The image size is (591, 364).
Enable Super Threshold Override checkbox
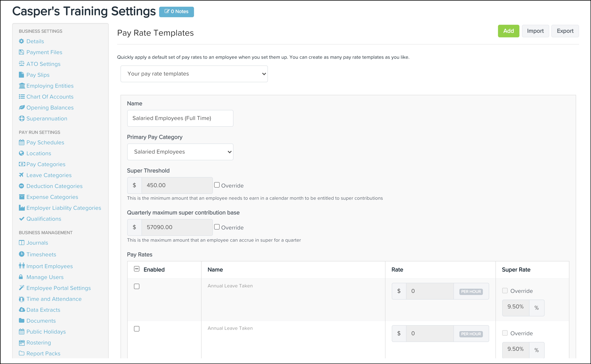[217, 185]
